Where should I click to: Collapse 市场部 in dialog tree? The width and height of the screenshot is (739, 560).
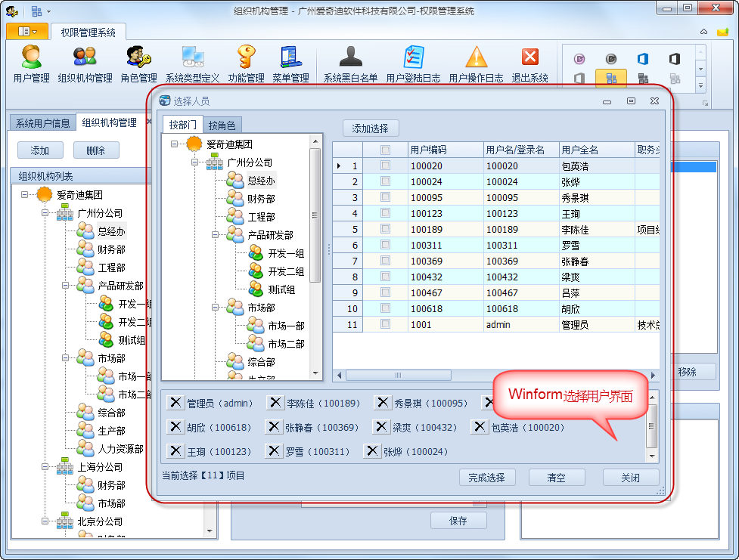click(215, 307)
